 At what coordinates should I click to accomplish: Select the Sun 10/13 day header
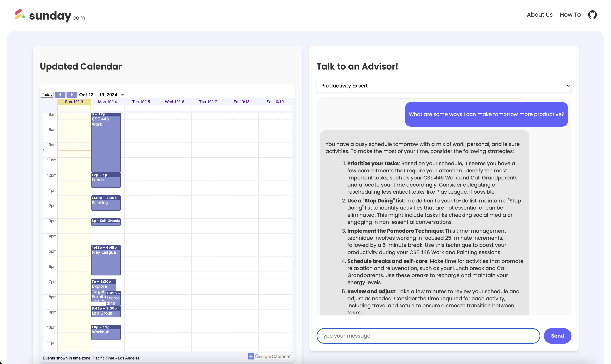tap(74, 102)
